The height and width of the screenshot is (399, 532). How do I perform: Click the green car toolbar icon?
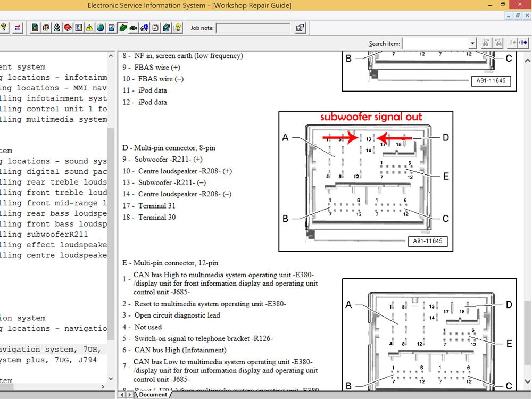click(x=134, y=28)
